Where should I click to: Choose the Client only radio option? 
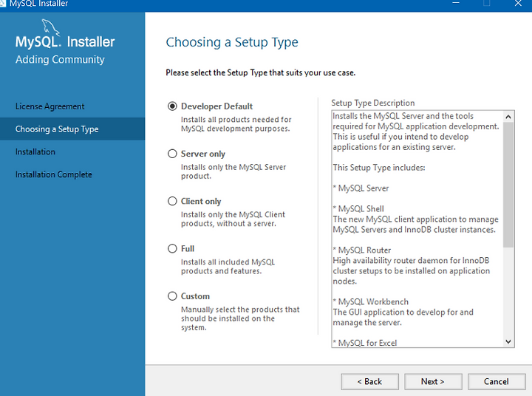click(x=172, y=201)
